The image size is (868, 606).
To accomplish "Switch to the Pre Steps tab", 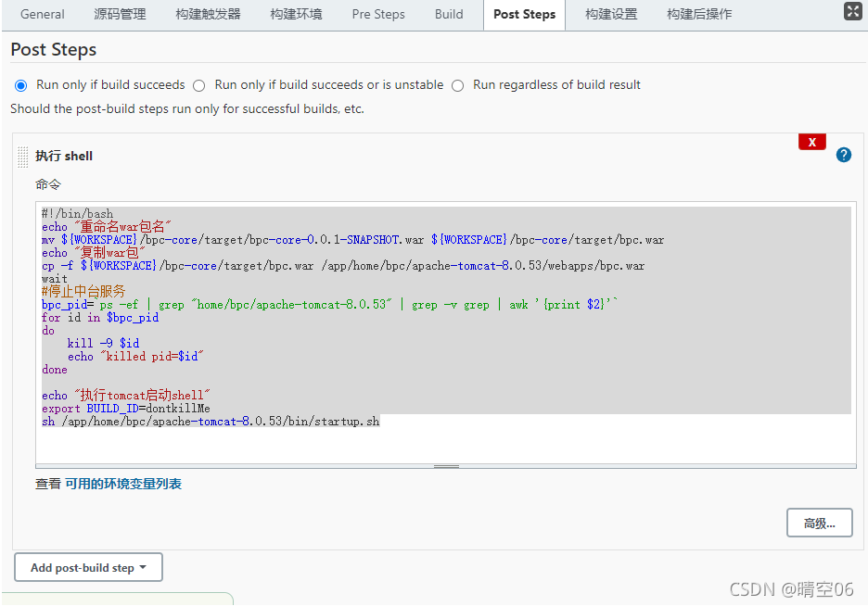I will click(x=378, y=15).
